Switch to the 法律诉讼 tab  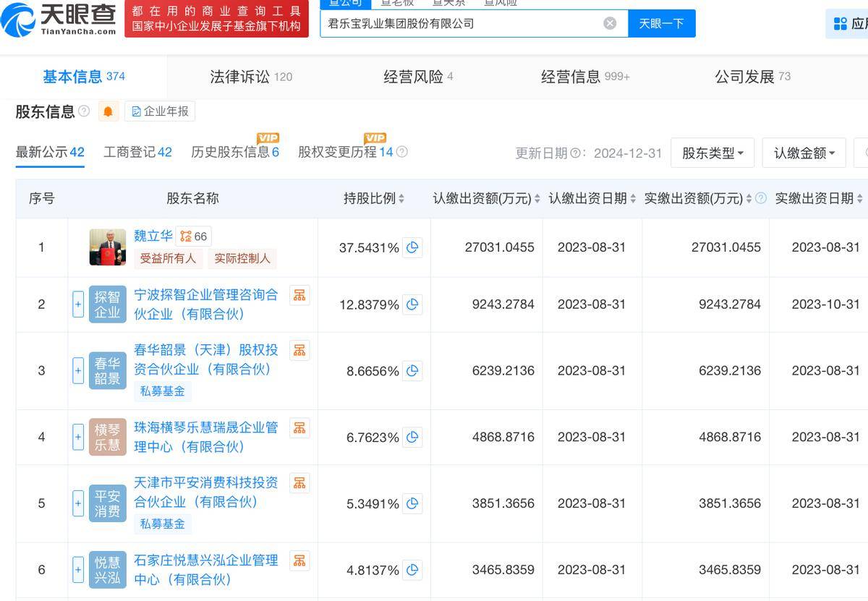[250, 77]
